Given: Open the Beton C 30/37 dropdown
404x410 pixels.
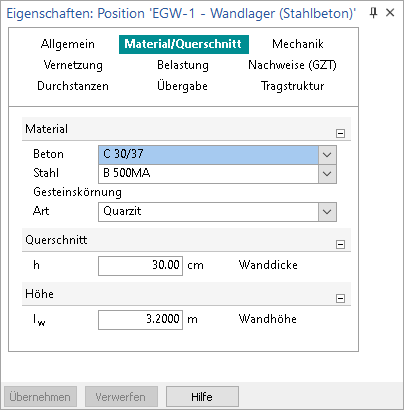Looking at the screenshot, I should point(327,155).
